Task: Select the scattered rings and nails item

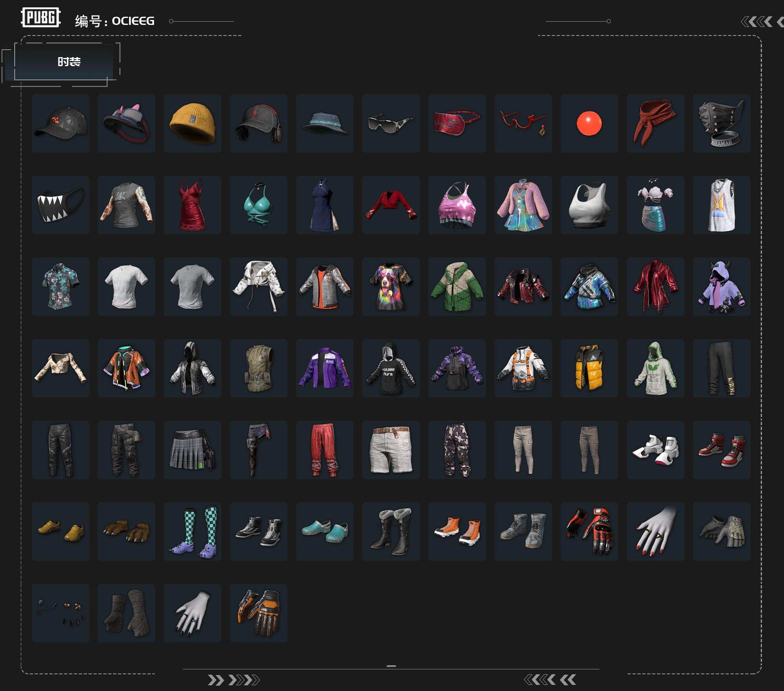Action: pos(60,613)
